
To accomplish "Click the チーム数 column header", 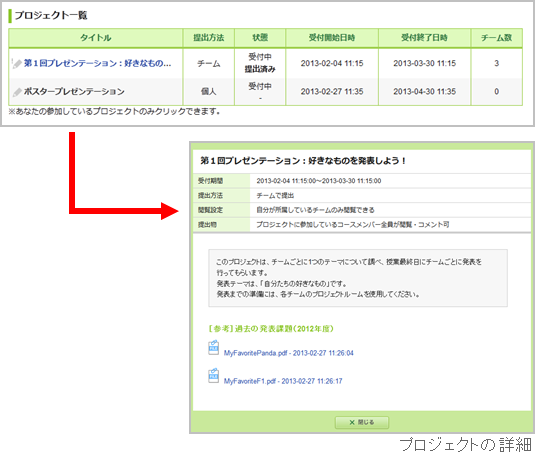I will click(x=496, y=38).
